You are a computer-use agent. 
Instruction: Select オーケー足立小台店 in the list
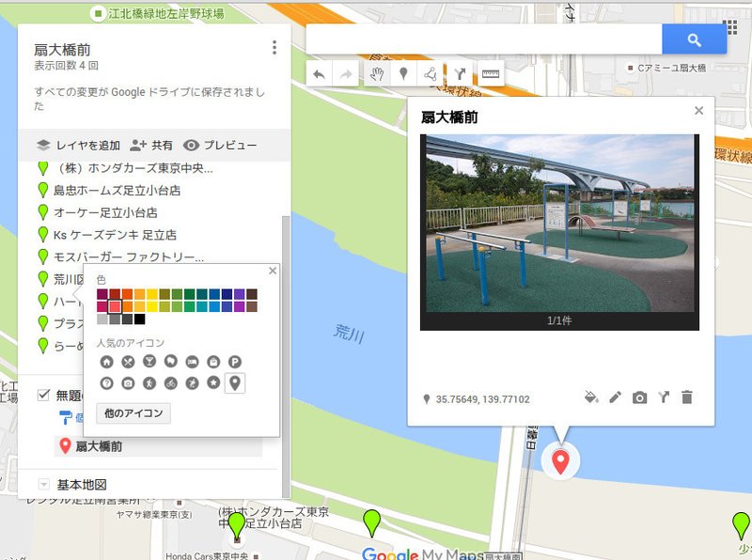[105, 212]
